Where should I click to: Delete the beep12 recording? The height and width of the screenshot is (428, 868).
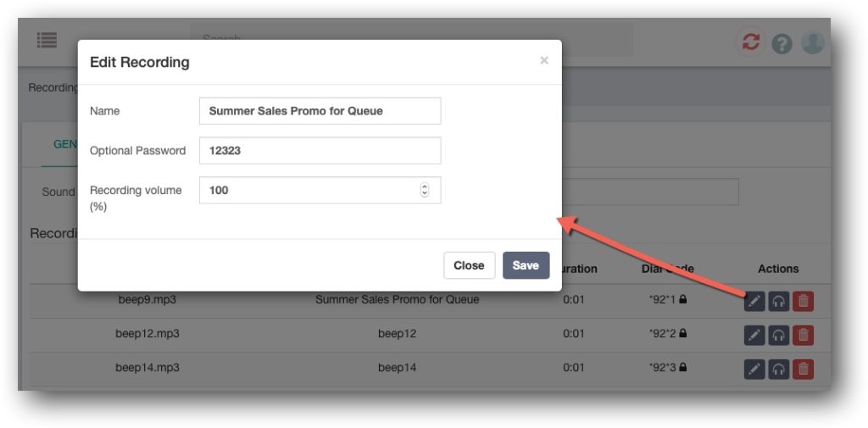(804, 335)
